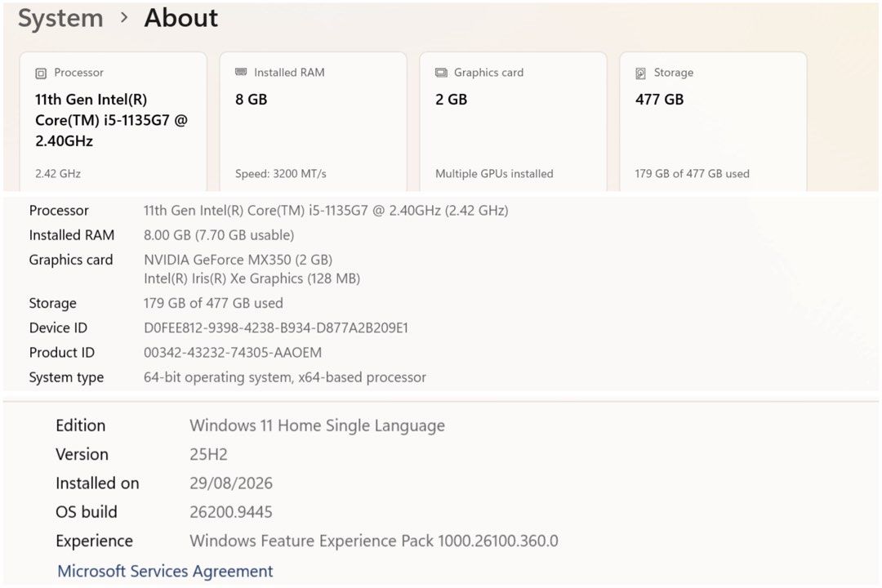
Task: Select the OS build number "26200.9445"
Action: tap(231, 512)
